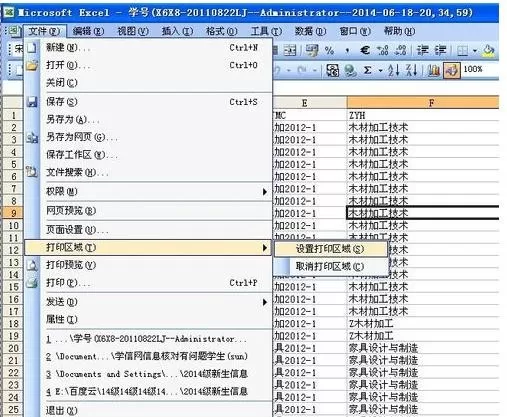
Task: Select 页面设置(U)... menu entry
Action: [x=149, y=230]
